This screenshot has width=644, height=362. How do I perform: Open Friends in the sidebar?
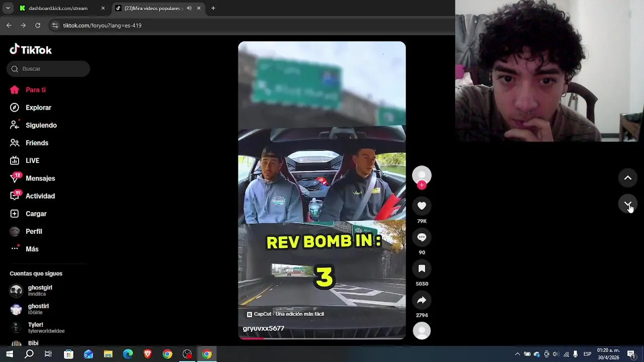click(x=30, y=143)
